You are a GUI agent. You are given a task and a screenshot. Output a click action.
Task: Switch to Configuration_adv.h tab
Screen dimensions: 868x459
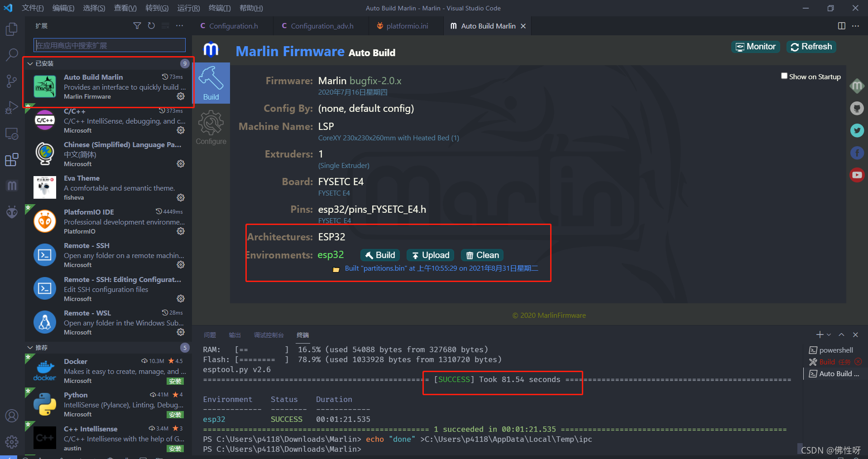[321, 26]
